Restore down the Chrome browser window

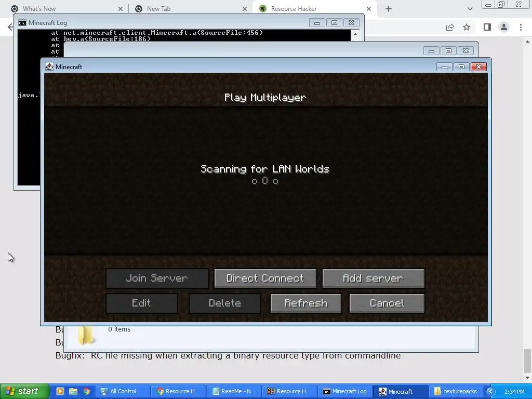tap(501, 4)
